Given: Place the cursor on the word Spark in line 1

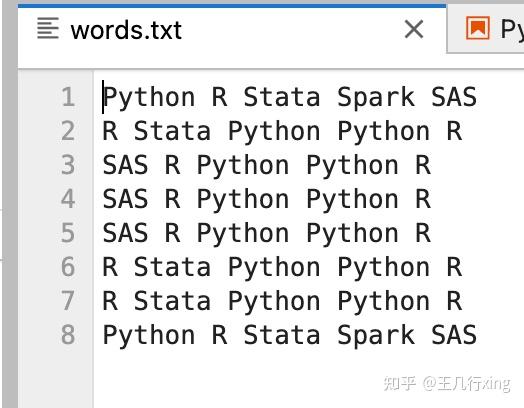Looking at the screenshot, I should (376, 98).
